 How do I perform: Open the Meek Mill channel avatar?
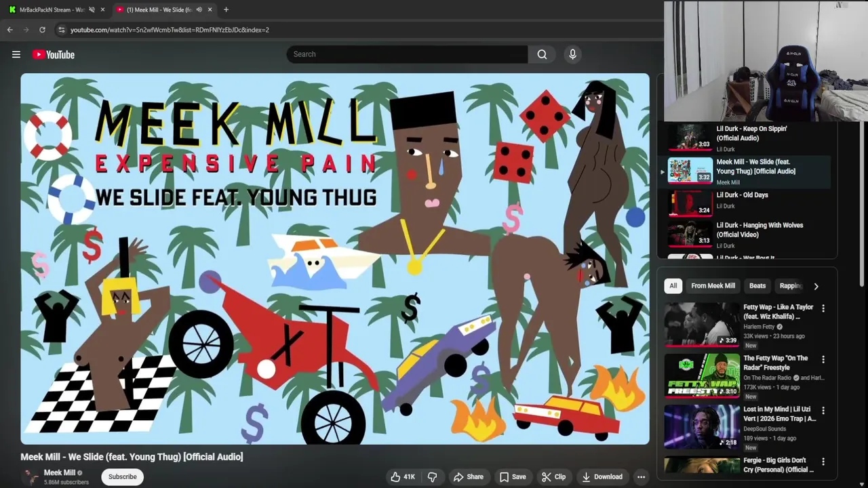pos(31,476)
